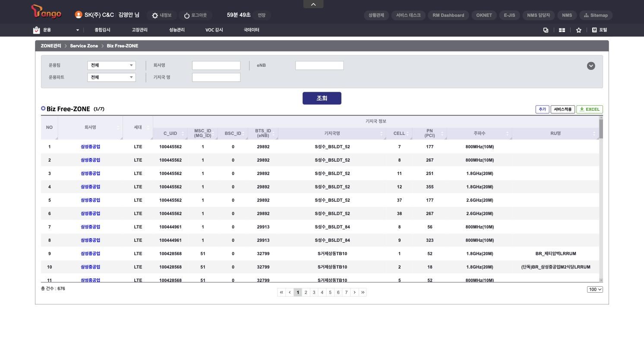Click the table vertical scrollbar thumb
Image resolution: width=644 pixels, height=350 pixels.
[x=601, y=128]
